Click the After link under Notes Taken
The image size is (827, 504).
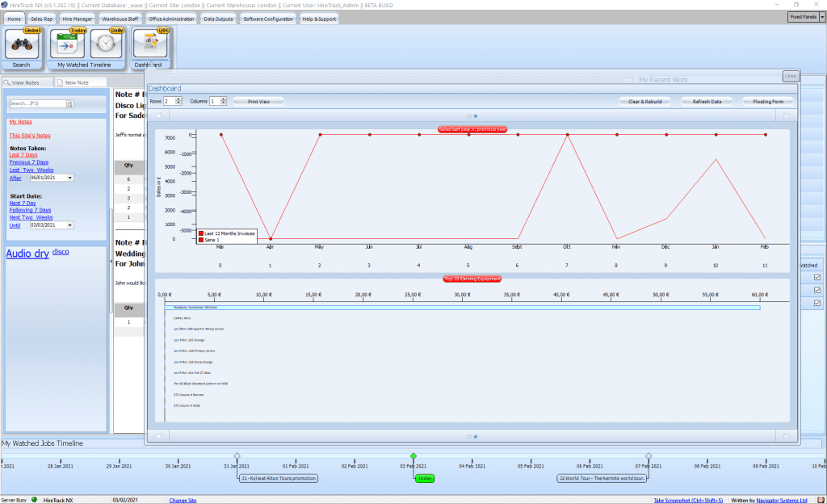15,178
